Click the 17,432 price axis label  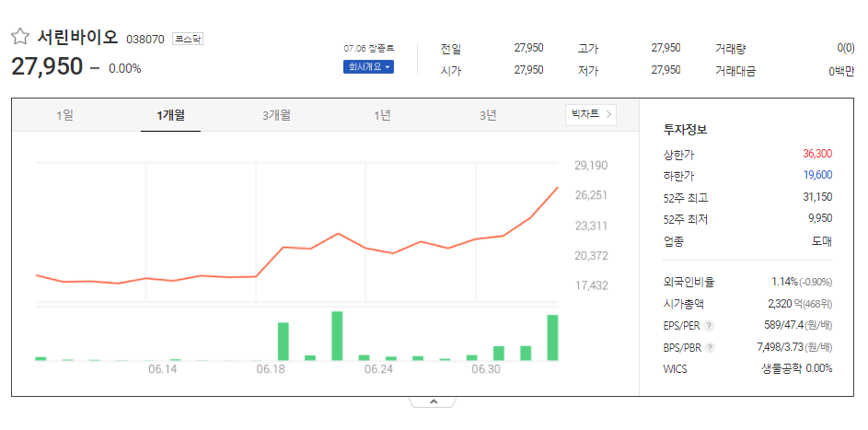tap(591, 285)
